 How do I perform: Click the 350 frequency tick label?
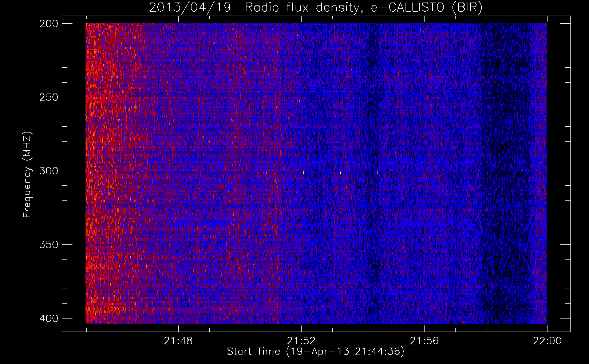click(48, 245)
